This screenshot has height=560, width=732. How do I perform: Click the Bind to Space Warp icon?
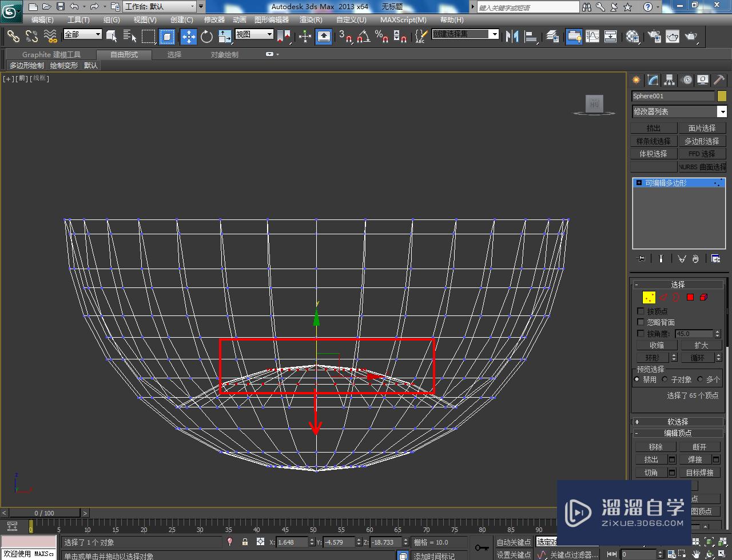(x=51, y=36)
